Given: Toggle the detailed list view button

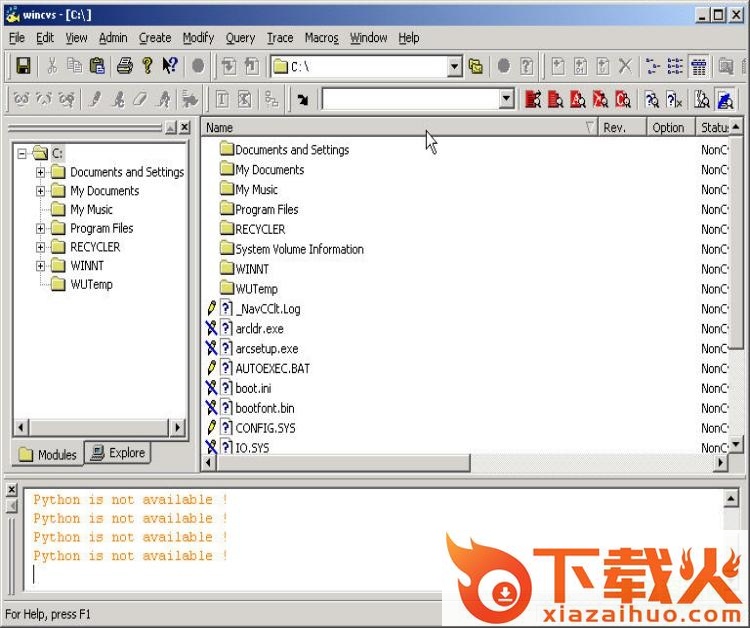Looking at the screenshot, I should [675, 66].
